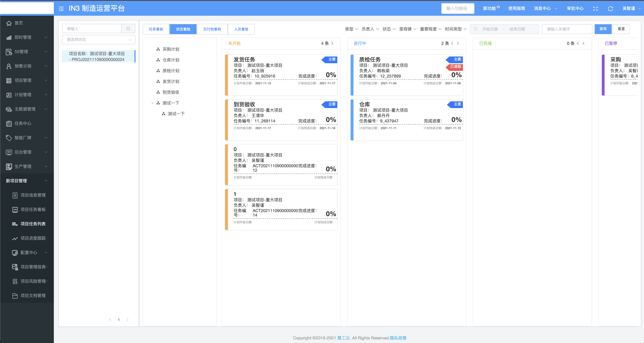
Task: Collapse the 测试一下 tree node
Action: 152,103
